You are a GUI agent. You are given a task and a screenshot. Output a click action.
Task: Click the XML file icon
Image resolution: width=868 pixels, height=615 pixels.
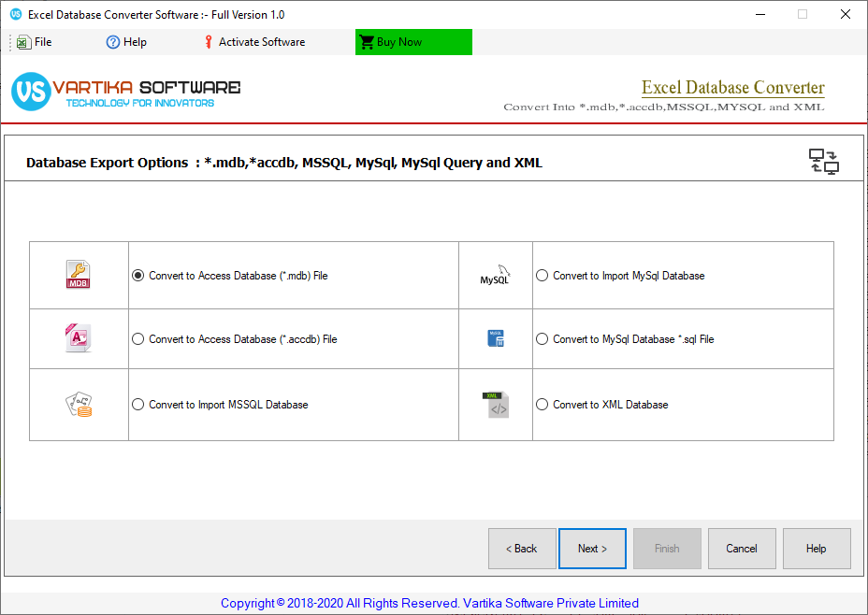point(496,405)
